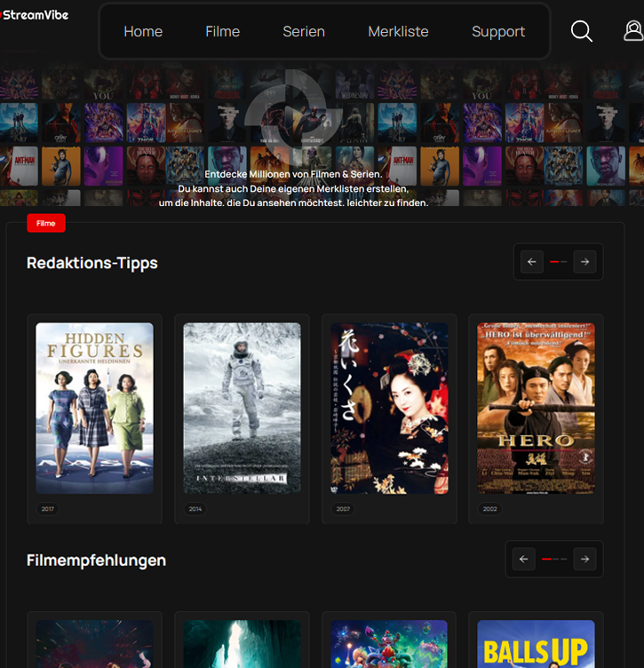Viewport: 644px width, 668px height.
Task: Open the Interstellar movie poster
Action: [x=242, y=408]
